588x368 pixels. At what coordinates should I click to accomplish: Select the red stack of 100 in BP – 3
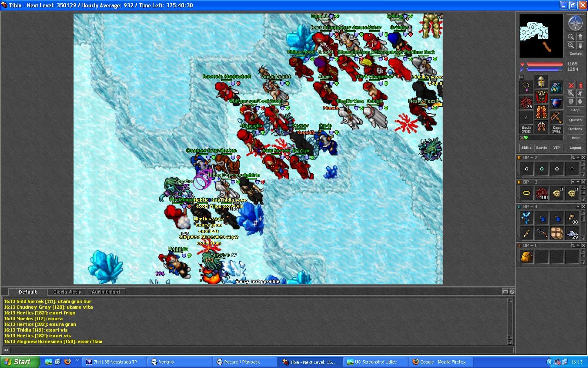542,193
